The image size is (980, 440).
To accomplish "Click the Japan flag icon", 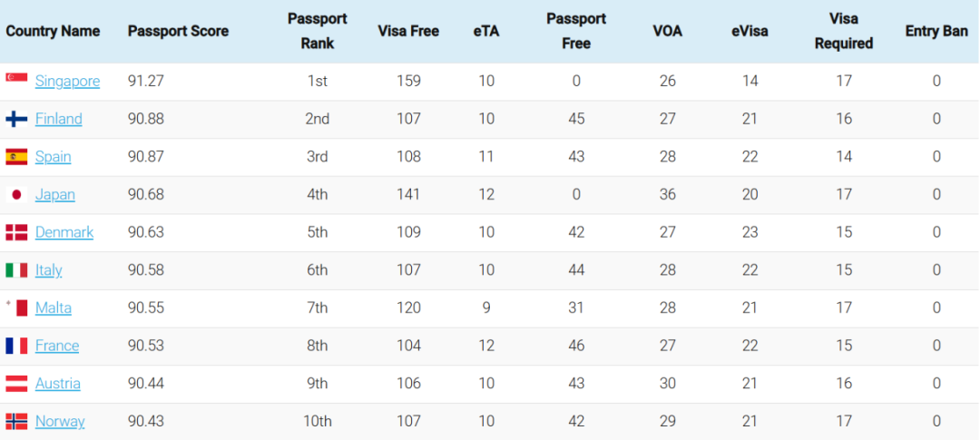I will pyautogui.click(x=16, y=194).
